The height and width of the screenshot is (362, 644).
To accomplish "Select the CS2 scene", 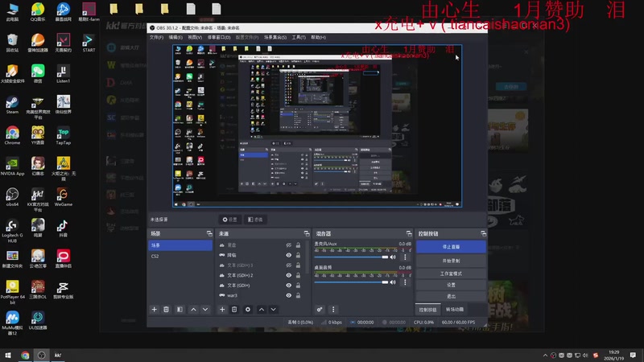I will pyautogui.click(x=180, y=256).
